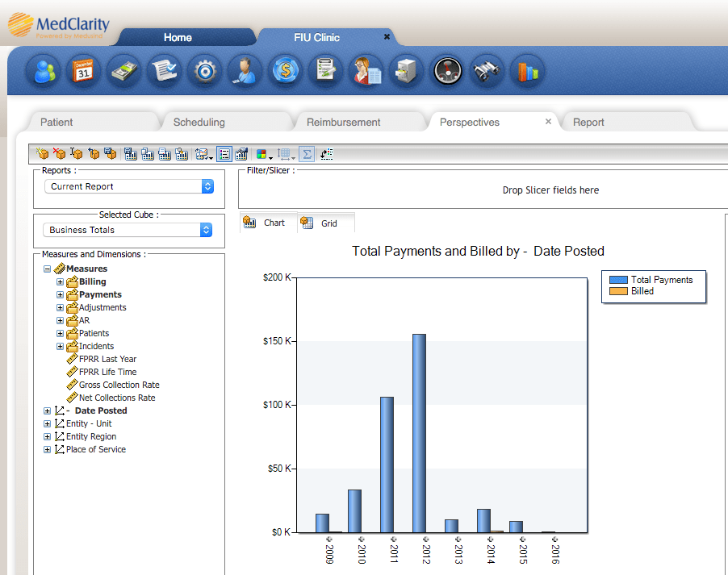Open the Current Report dropdown

(x=128, y=186)
